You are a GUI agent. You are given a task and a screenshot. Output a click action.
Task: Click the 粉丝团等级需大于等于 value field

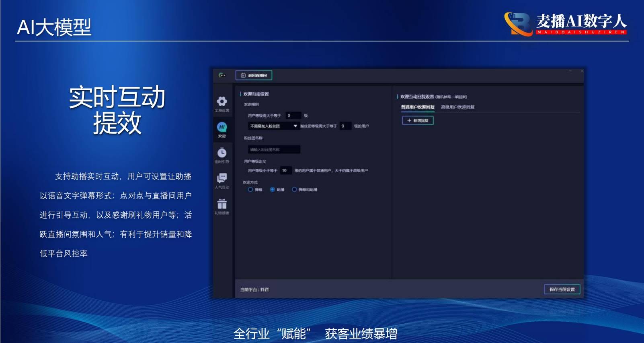345,126
